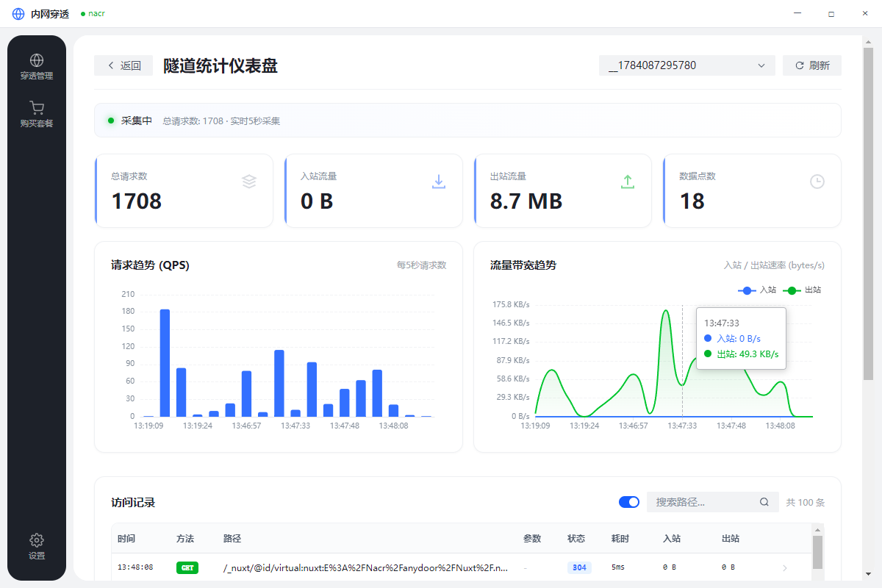Viewport: 882px width, 588px height.
Task: Click the 13:47:33 marker line in bandwidth chart
Action: tap(682, 361)
